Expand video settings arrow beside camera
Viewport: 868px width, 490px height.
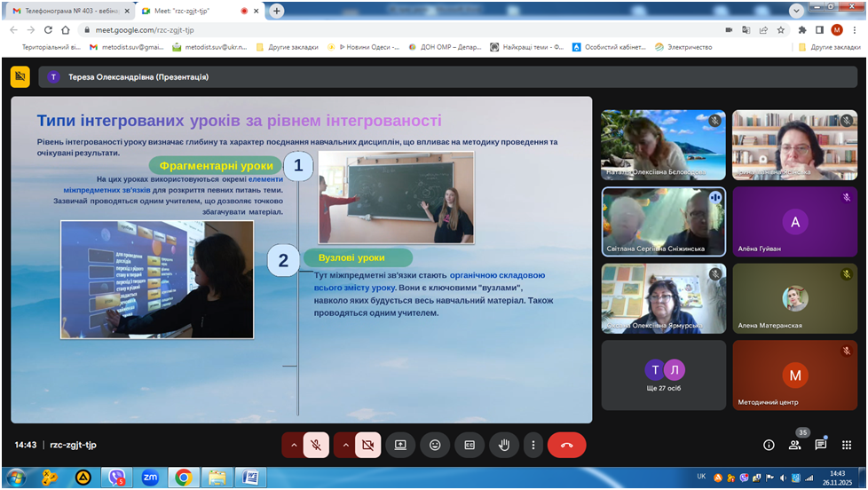point(344,445)
